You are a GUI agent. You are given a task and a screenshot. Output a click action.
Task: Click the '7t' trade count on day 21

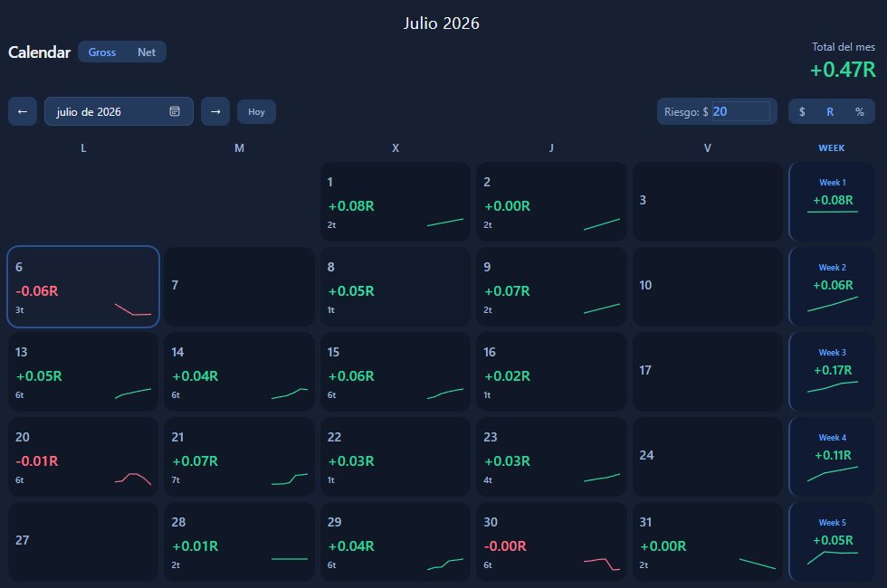click(176, 480)
